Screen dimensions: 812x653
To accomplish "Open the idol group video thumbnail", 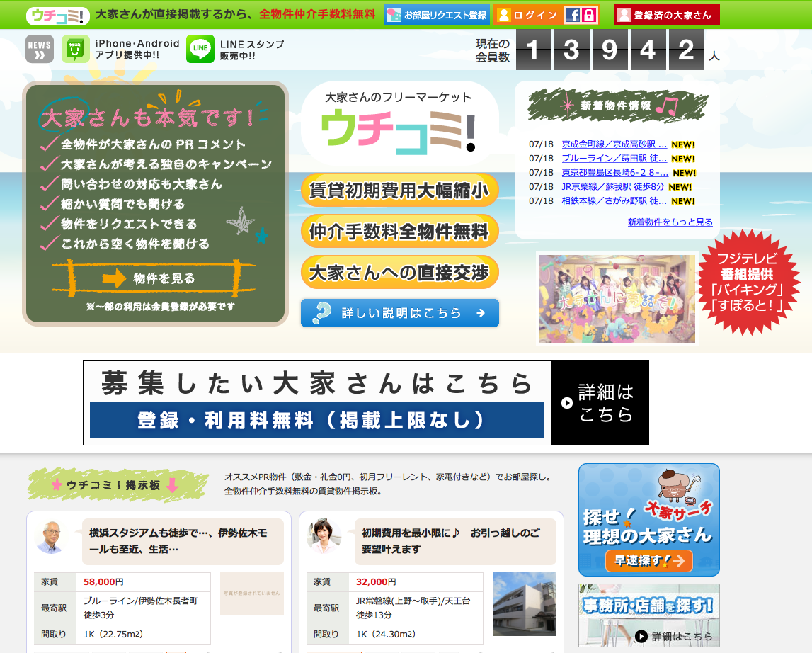I will 617,298.
